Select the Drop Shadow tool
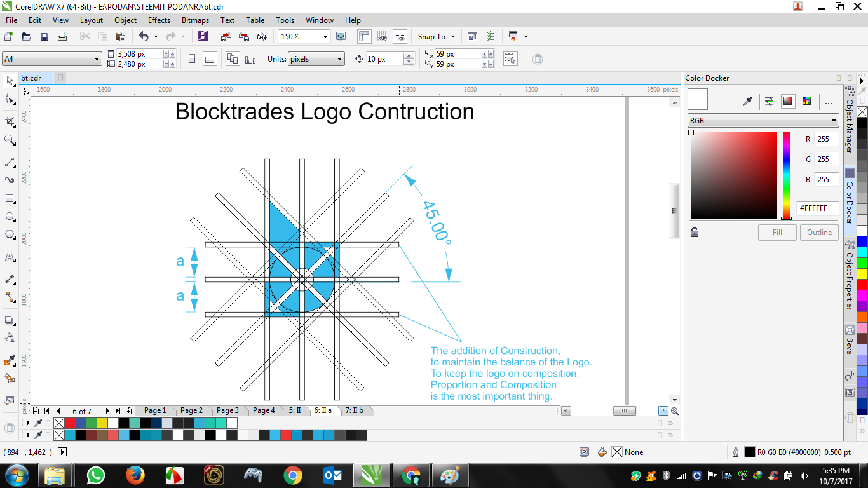Viewport: 868px width, 488px height. [10, 320]
